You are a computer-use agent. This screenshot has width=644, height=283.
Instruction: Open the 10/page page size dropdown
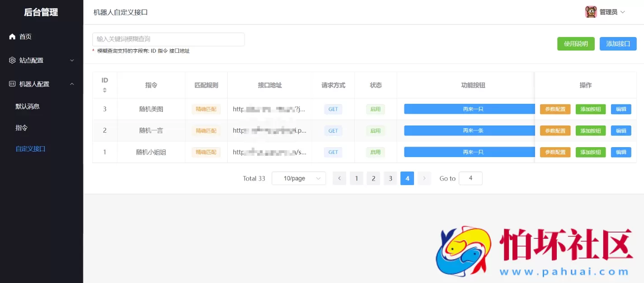pyautogui.click(x=298, y=178)
